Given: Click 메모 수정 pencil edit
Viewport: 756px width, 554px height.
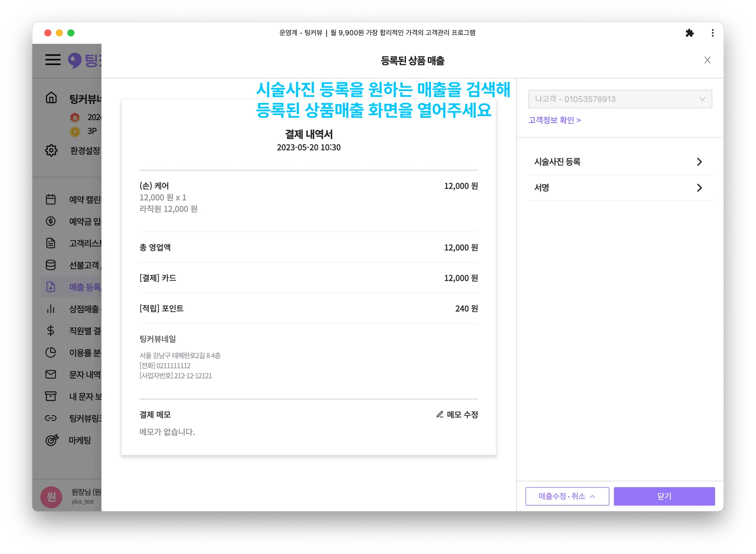Looking at the screenshot, I should pos(457,415).
